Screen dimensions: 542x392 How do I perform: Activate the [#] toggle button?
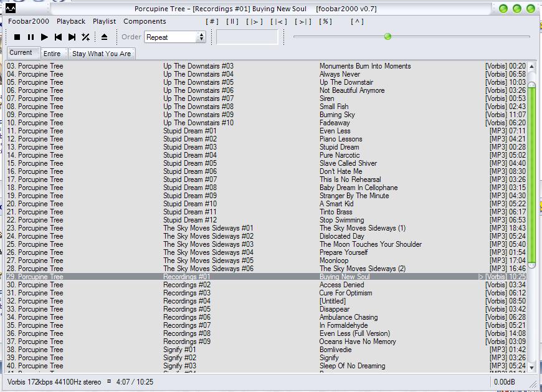tap(211, 21)
